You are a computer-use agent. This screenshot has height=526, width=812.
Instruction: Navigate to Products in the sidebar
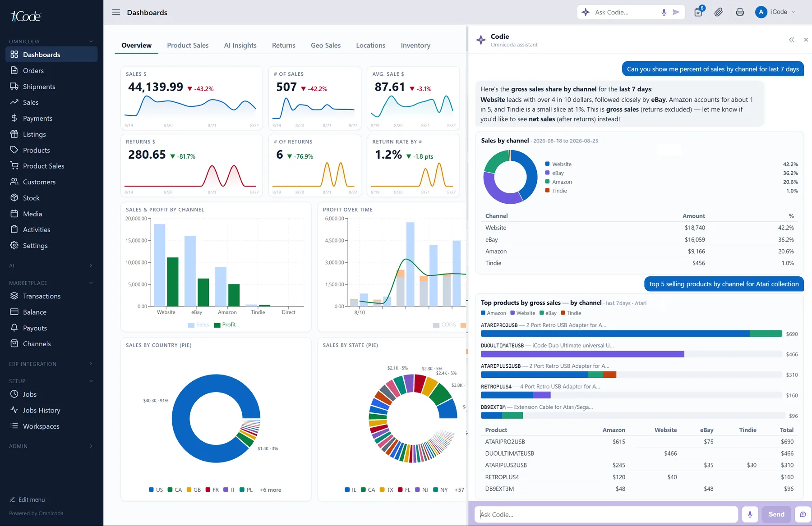pos(51,150)
